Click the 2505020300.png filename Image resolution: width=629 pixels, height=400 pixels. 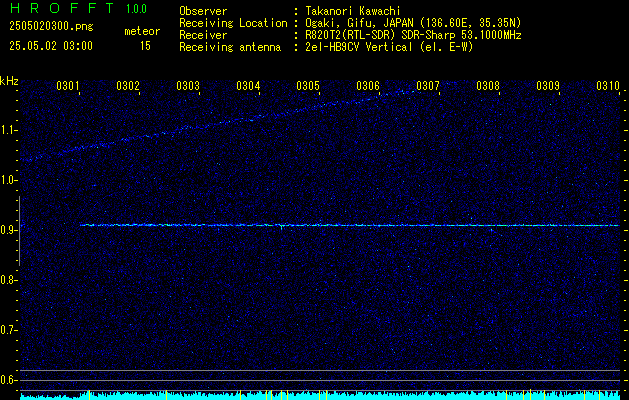[x=51, y=26]
